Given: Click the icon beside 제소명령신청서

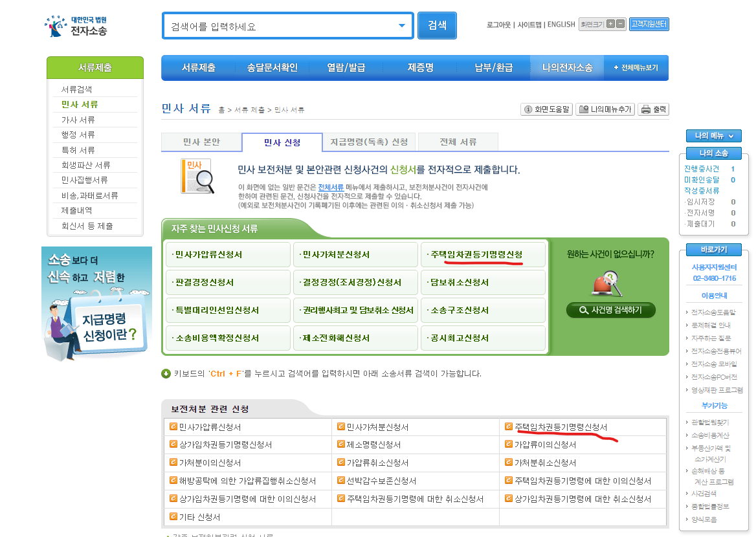Looking at the screenshot, I should (x=341, y=444).
